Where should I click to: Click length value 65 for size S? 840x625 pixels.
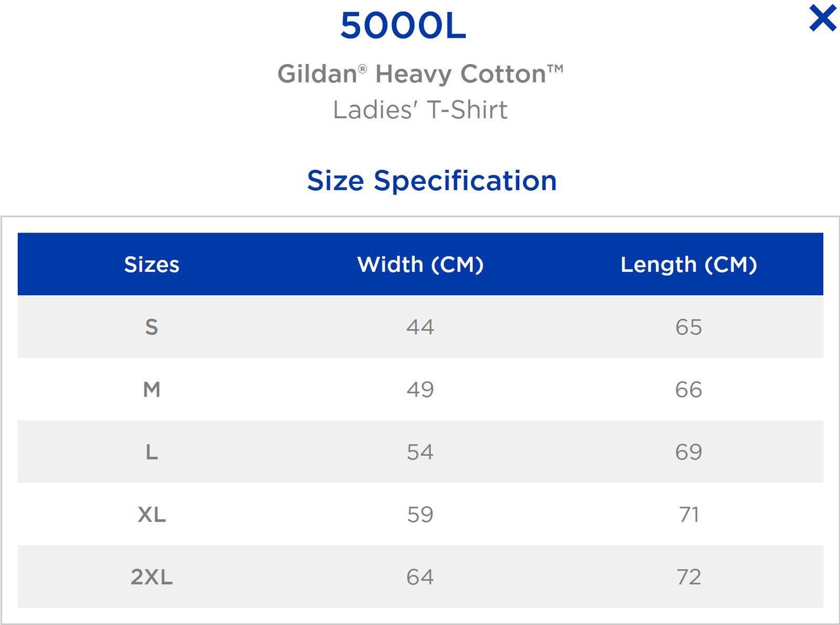[x=688, y=327]
